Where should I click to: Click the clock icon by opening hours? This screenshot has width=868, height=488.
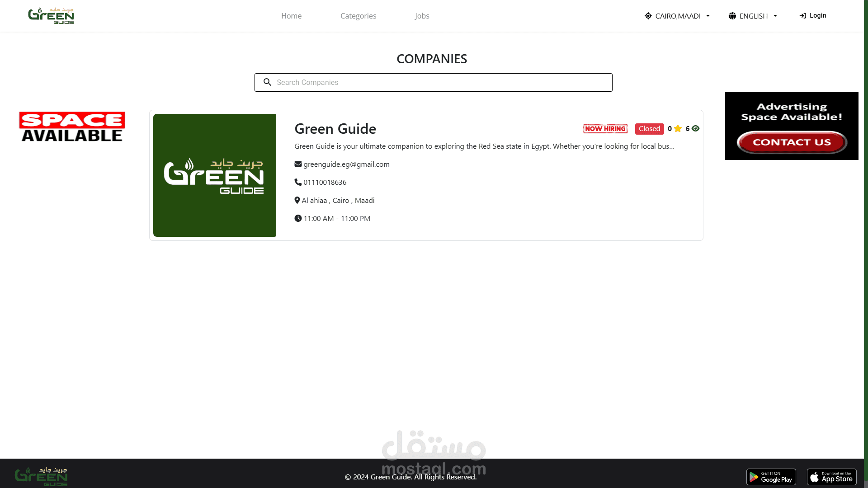(x=298, y=218)
